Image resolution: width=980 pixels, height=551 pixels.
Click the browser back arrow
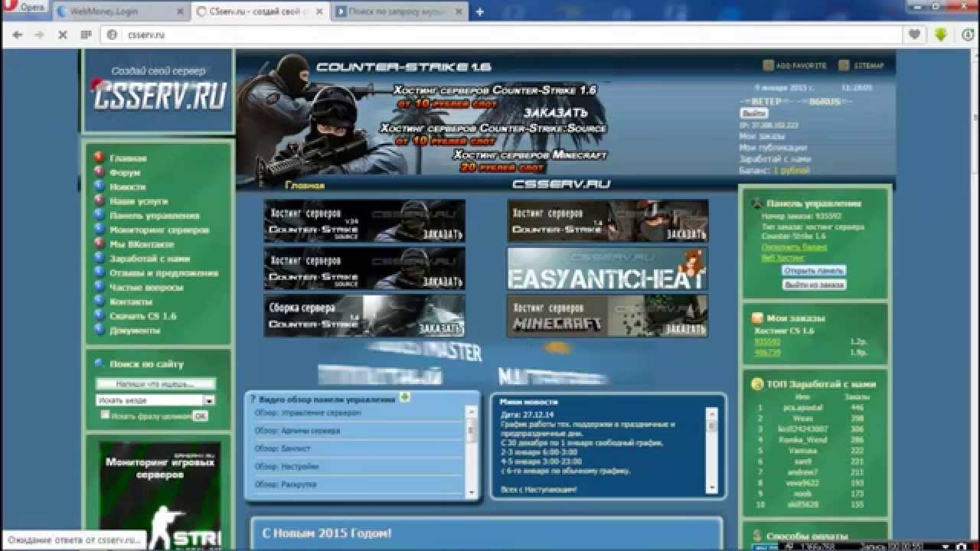click(x=18, y=34)
